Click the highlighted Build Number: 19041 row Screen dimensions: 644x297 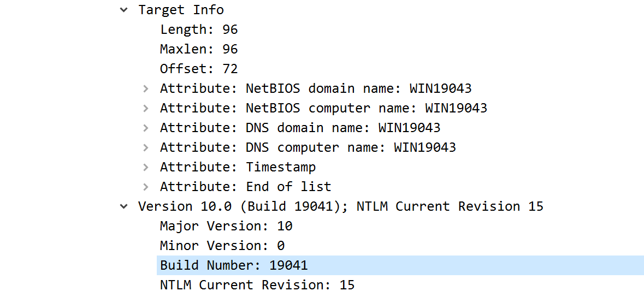pos(234,265)
